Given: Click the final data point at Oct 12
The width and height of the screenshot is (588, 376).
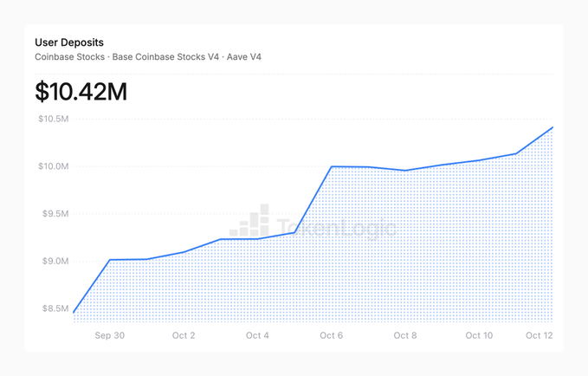Looking at the screenshot, I should coord(552,128).
